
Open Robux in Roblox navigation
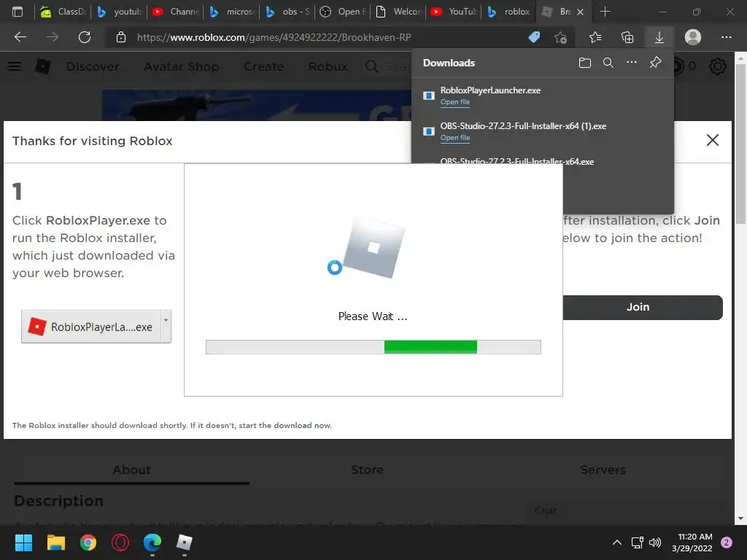pos(328,66)
